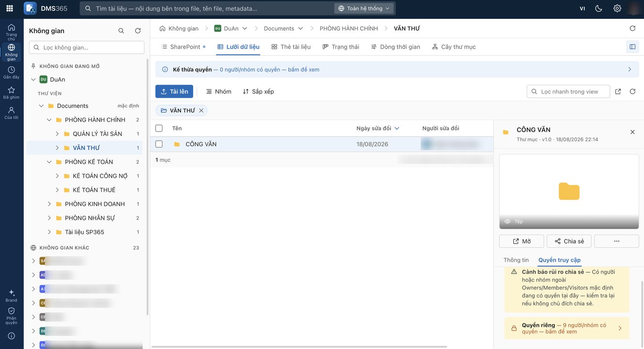Open Đã ghim pinned items
644x349 pixels.
point(11,93)
